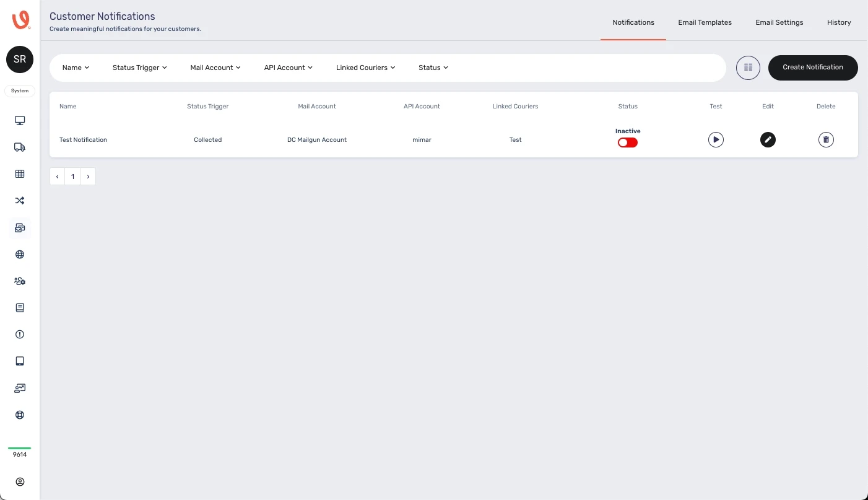Viewport: 868px width, 500px height.
Task: Click the monitor dashboard icon in sidebar
Action: 20,120
